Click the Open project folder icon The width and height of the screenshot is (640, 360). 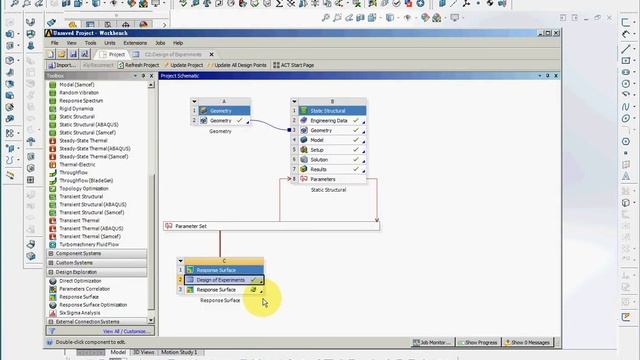pos(62,54)
